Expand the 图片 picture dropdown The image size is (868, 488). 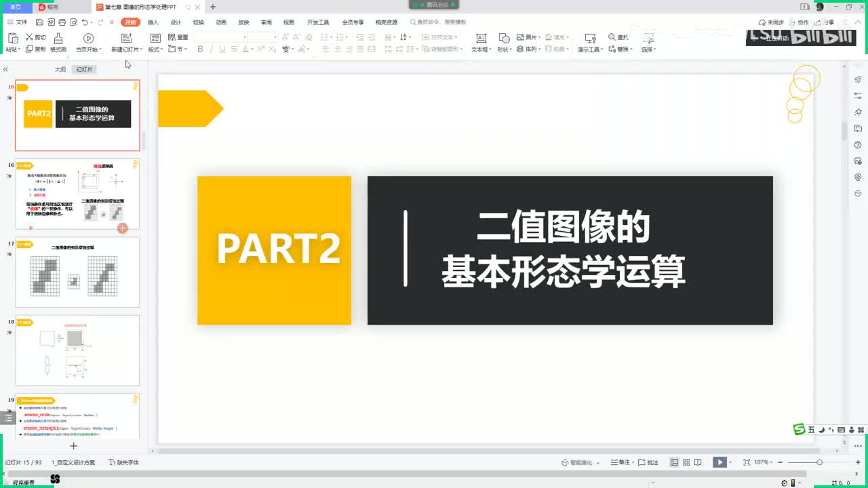pos(528,37)
